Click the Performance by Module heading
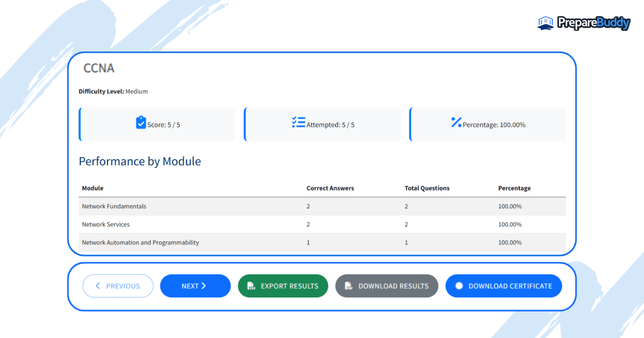The width and height of the screenshot is (644, 338). point(140,161)
